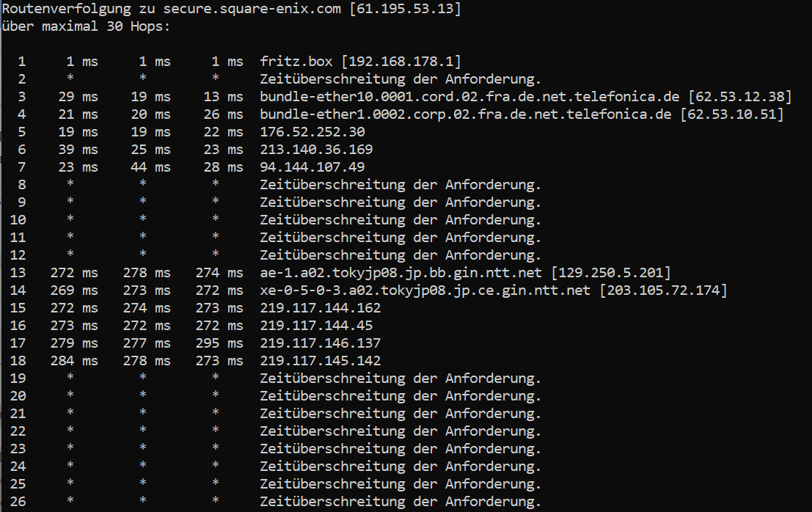Viewport: 812px width, 512px height.
Task: Click the IP address 62.53.12.38
Action: point(736,97)
